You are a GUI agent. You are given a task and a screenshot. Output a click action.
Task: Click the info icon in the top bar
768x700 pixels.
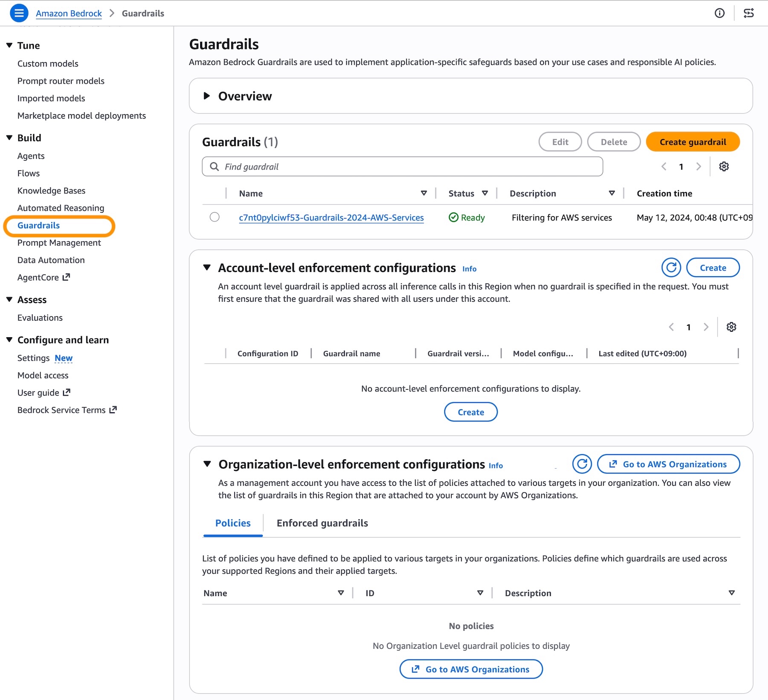pyautogui.click(x=719, y=13)
